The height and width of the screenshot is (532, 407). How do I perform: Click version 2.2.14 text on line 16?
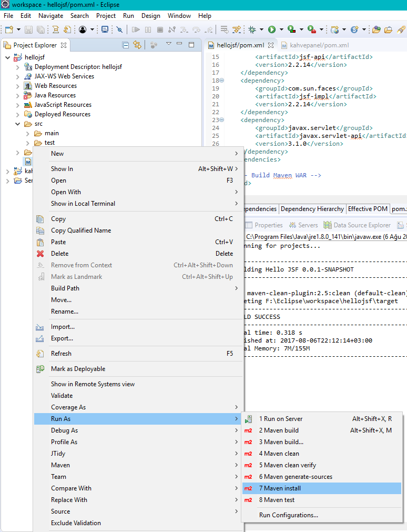pyautogui.click(x=299, y=65)
